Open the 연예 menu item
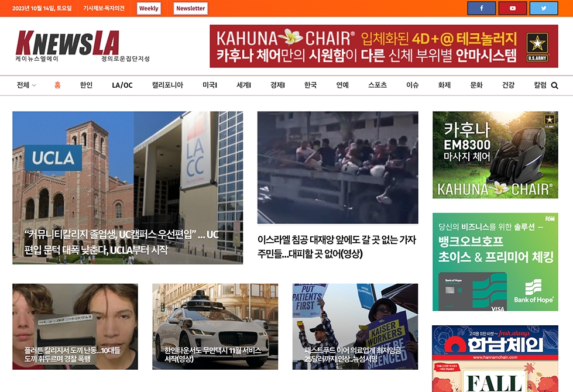The image size is (573, 392). [x=342, y=85]
